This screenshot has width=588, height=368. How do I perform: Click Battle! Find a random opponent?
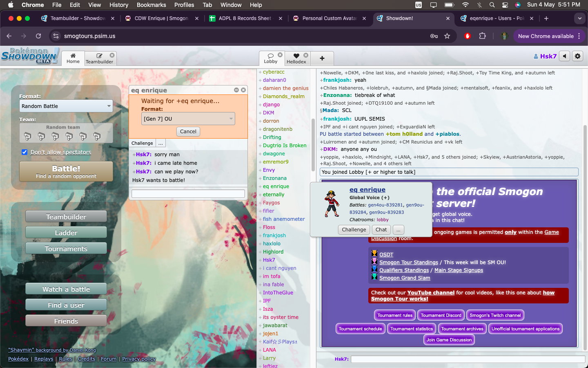(66, 171)
